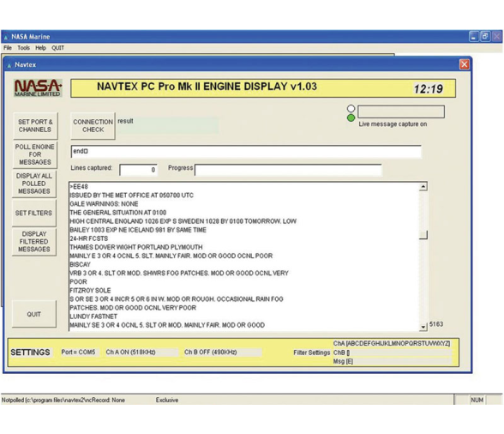Click the NASA Marine title bar icon
504x434 pixels.
click(5, 37)
